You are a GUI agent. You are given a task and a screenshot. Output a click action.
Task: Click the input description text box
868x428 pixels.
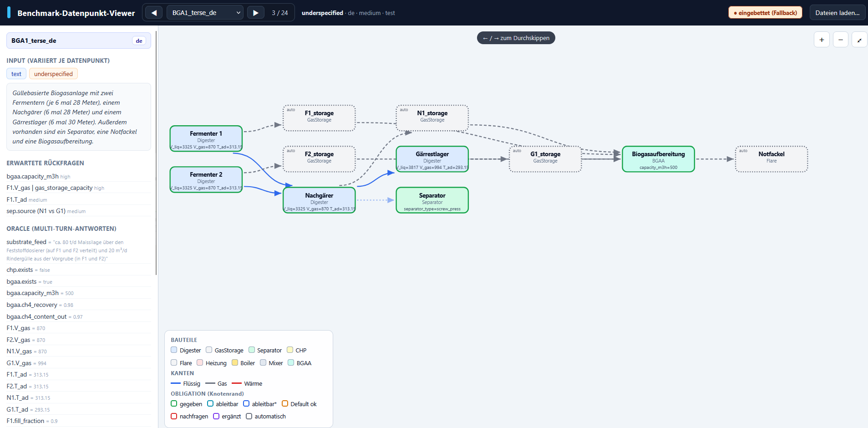[x=79, y=117]
